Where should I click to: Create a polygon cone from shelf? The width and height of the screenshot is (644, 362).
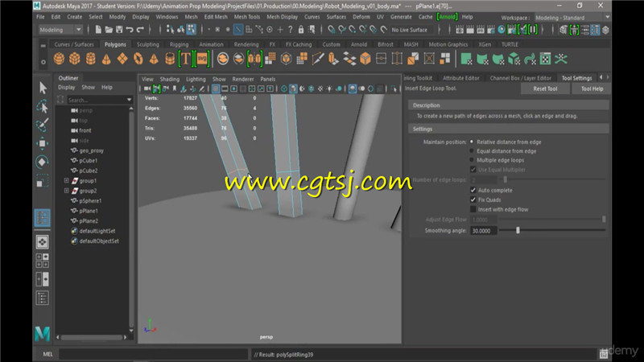point(106,59)
